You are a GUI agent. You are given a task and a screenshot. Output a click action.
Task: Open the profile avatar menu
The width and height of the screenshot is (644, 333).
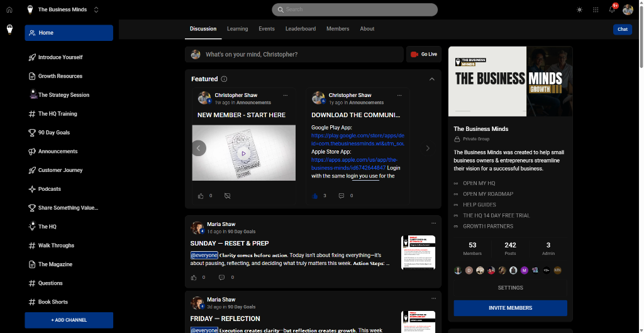[628, 9]
